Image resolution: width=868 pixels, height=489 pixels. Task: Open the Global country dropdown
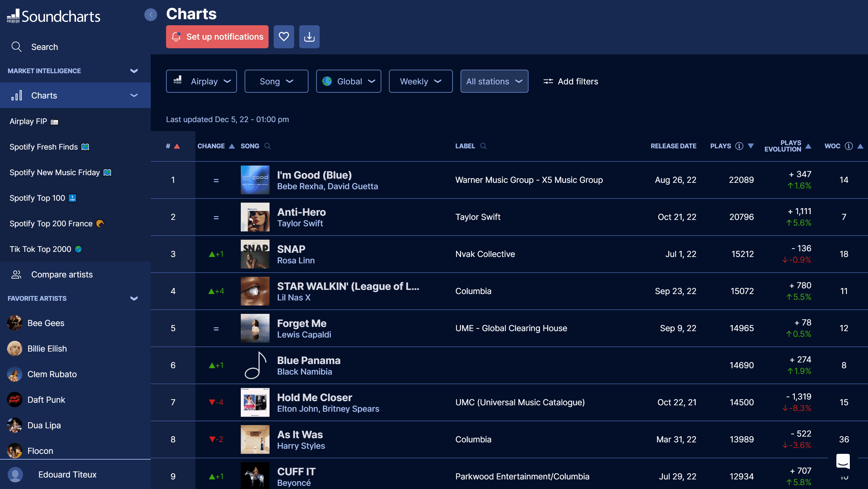point(348,81)
